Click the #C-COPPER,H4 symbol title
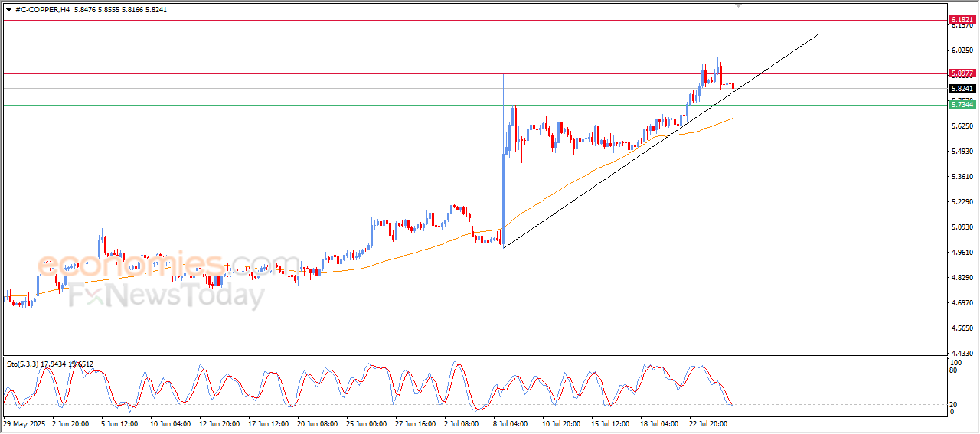This screenshot has width=980, height=434. pos(43,9)
